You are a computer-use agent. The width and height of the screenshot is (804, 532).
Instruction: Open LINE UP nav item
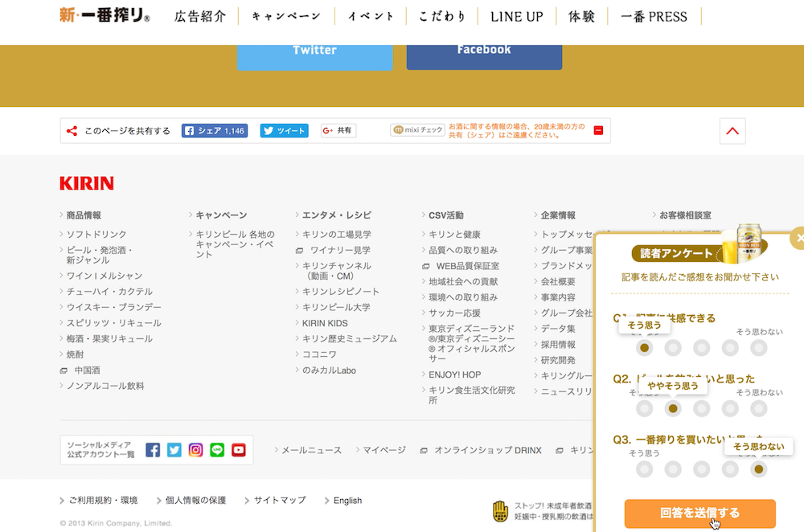click(x=517, y=16)
